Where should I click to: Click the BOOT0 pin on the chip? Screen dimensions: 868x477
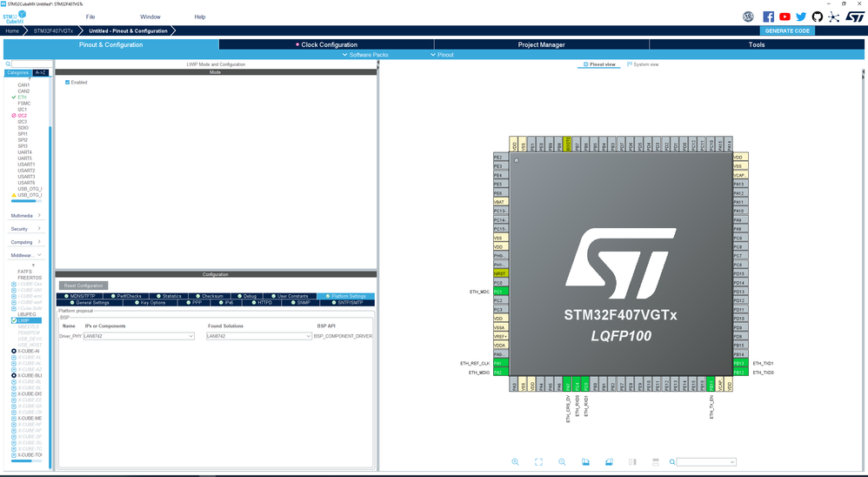(567, 144)
